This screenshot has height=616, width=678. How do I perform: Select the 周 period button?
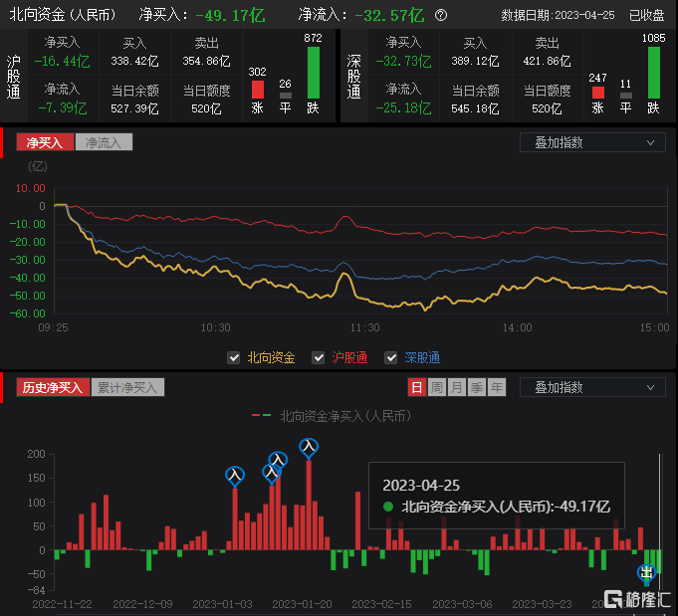tap(437, 387)
